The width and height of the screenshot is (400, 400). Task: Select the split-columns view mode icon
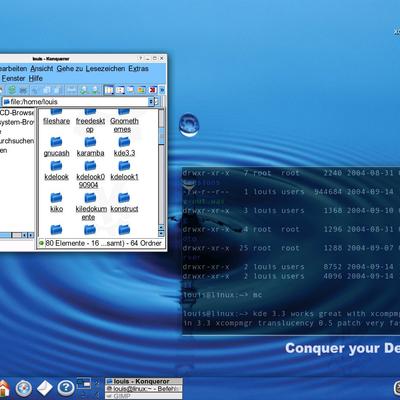pos(109,90)
